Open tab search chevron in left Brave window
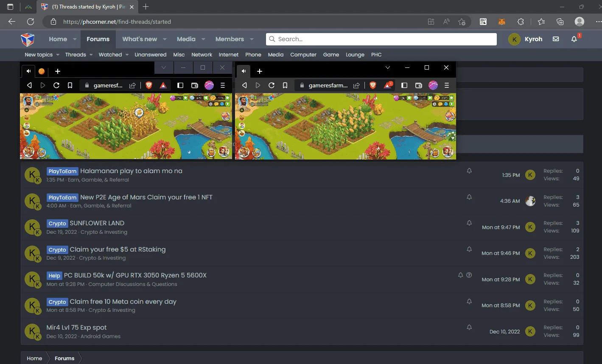Viewport: 602px width, 364px height. pos(164,67)
